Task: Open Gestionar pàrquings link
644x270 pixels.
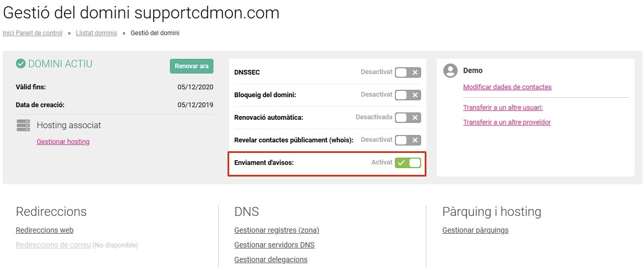Action: click(476, 230)
